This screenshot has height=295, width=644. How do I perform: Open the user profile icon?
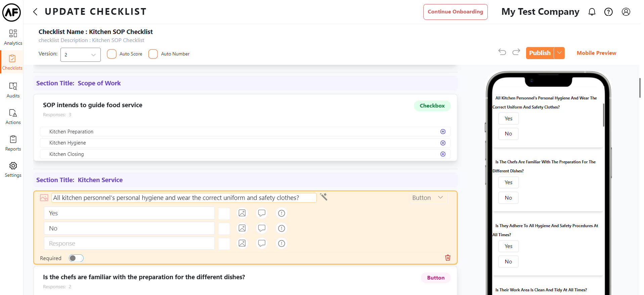coord(626,12)
